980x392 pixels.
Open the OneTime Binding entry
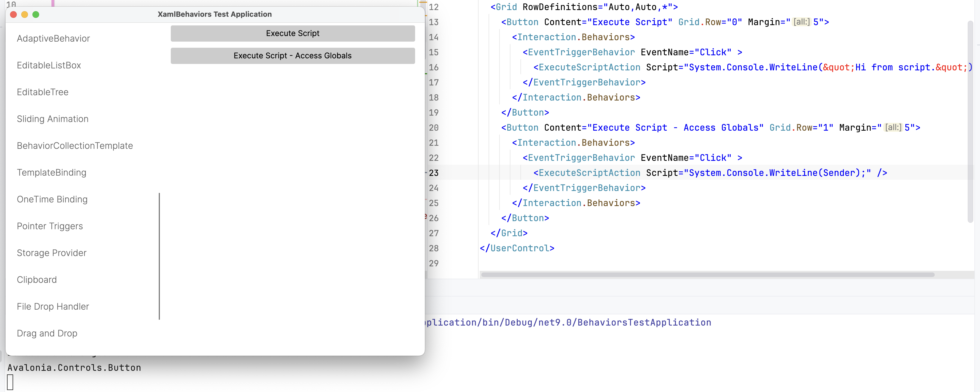point(52,199)
